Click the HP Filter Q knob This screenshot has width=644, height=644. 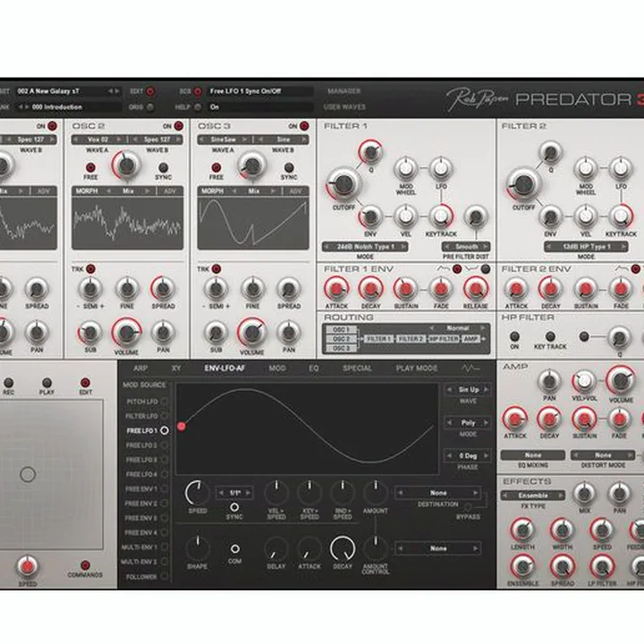[x=619, y=337]
